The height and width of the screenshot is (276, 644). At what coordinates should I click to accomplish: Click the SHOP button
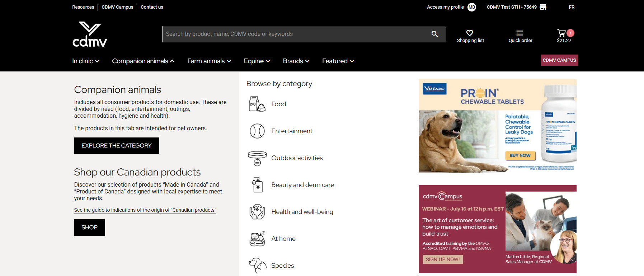pos(90,228)
